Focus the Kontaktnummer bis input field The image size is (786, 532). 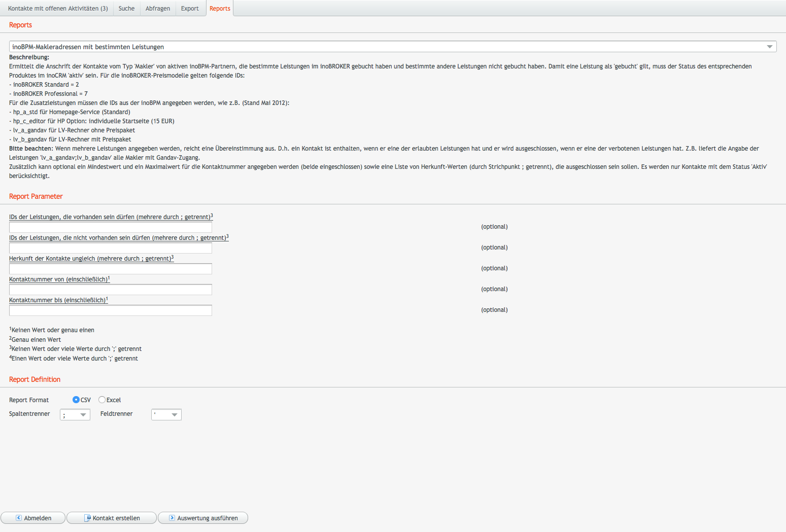pyautogui.click(x=111, y=310)
